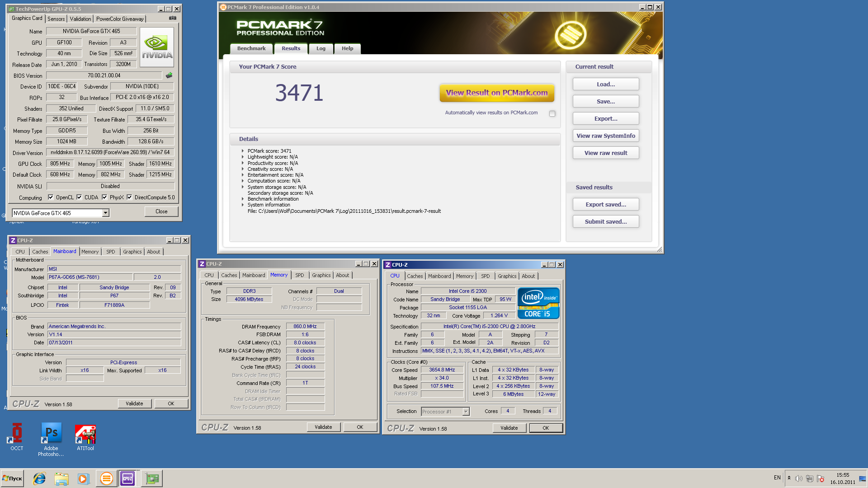The width and height of the screenshot is (868, 488).
Task: Show hidden tray icons arrow
Action: coord(789,478)
